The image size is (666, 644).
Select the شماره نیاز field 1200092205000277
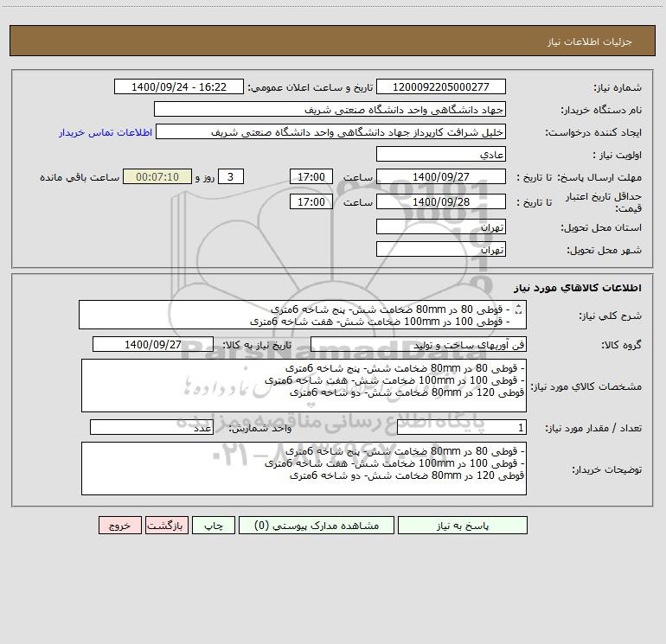coord(441,86)
